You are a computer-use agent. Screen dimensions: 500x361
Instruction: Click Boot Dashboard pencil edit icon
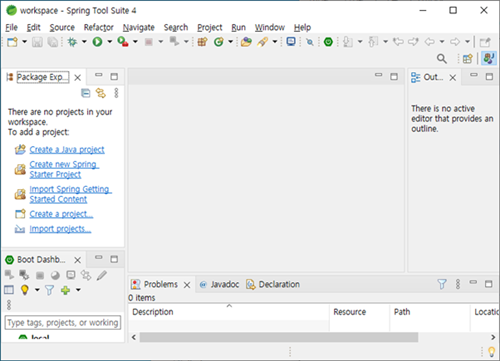point(102,275)
